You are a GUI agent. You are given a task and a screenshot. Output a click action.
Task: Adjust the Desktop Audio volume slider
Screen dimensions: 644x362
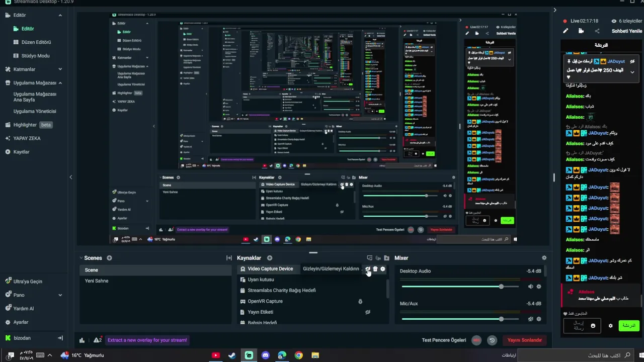tap(460, 287)
